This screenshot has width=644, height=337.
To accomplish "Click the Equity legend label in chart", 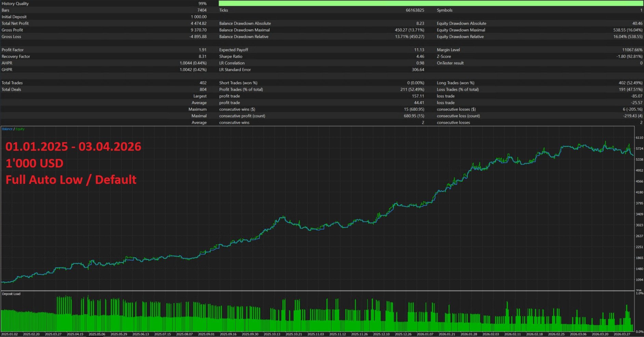I will 20,129.
